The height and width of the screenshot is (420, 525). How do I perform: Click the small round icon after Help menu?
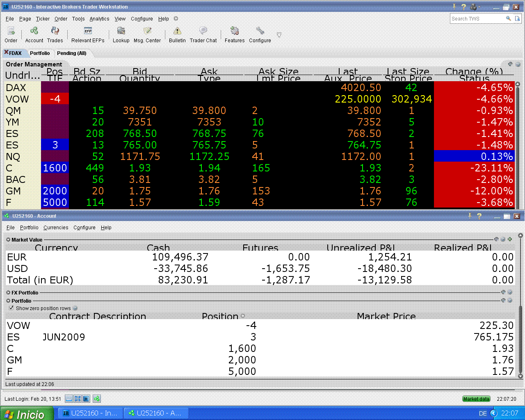(x=176, y=18)
